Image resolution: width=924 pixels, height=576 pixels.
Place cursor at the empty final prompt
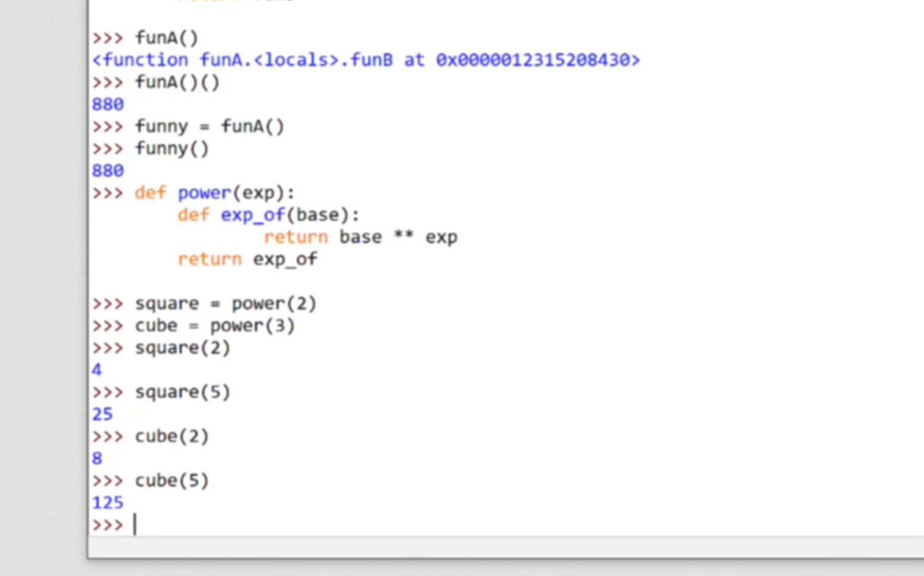[x=136, y=525]
